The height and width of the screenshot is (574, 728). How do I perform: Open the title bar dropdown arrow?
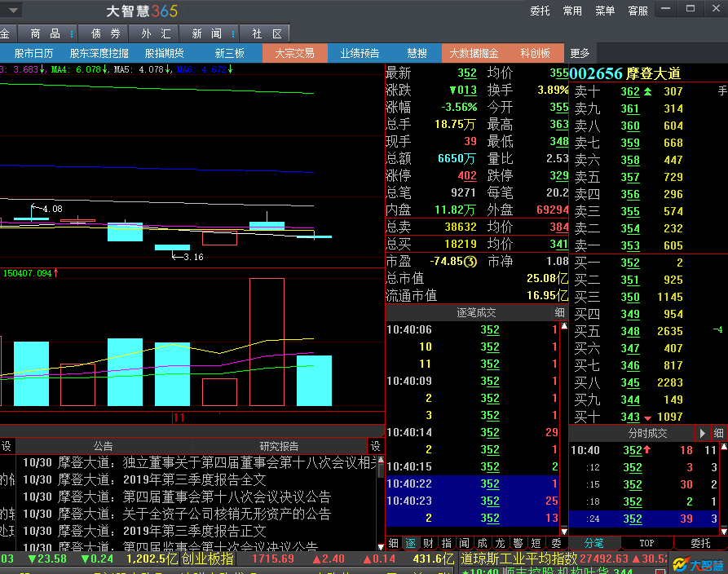(x=12, y=11)
